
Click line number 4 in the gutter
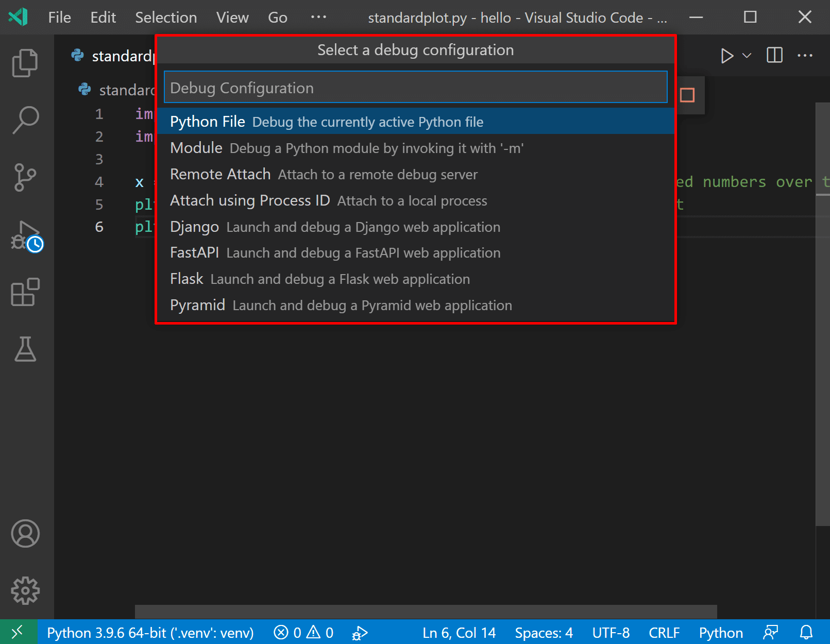point(99,182)
